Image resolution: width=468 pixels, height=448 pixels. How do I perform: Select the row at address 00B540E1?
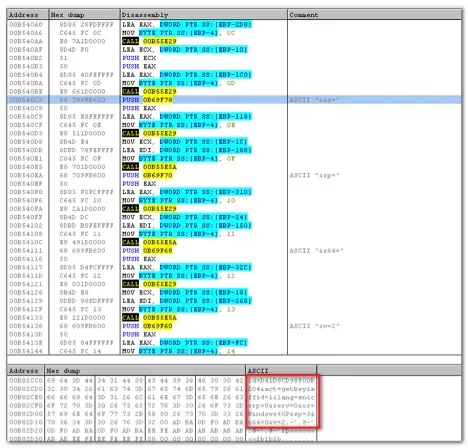tap(234, 158)
